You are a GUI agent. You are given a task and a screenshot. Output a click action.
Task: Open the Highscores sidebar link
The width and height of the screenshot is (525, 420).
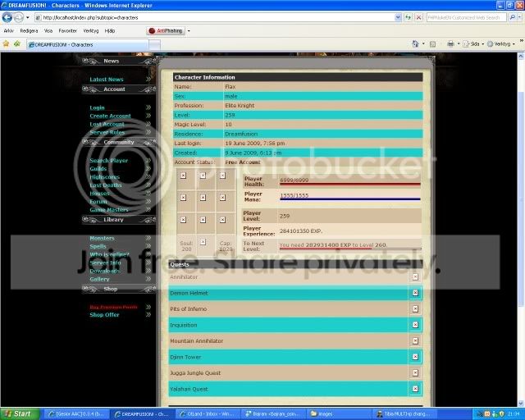(x=105, y=177)
